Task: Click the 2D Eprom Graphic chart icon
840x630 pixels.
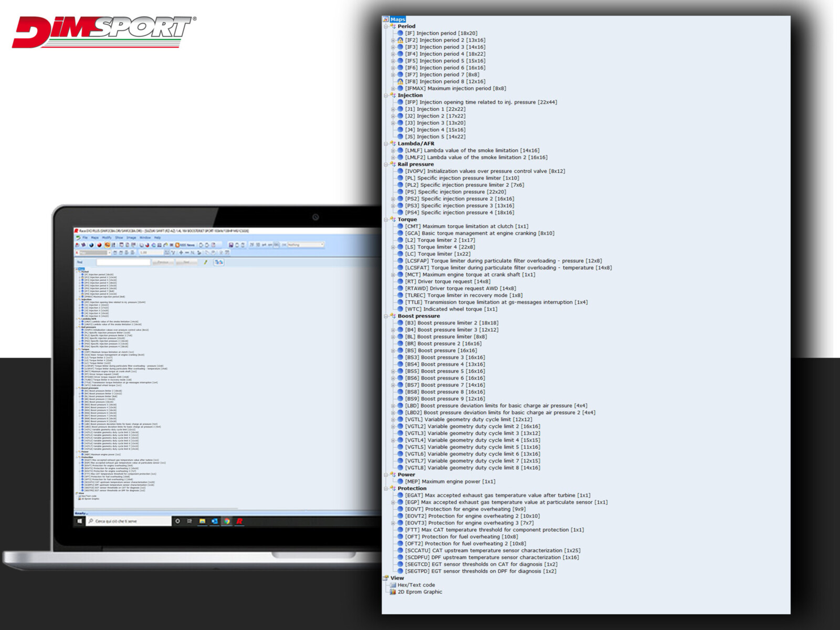Action: point(393,592)
